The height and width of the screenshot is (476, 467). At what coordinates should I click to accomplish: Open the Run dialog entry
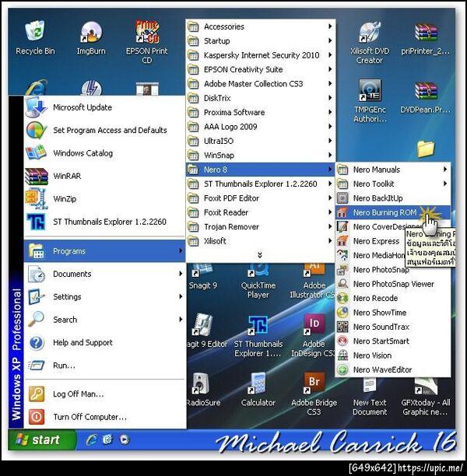coord(104,366)
